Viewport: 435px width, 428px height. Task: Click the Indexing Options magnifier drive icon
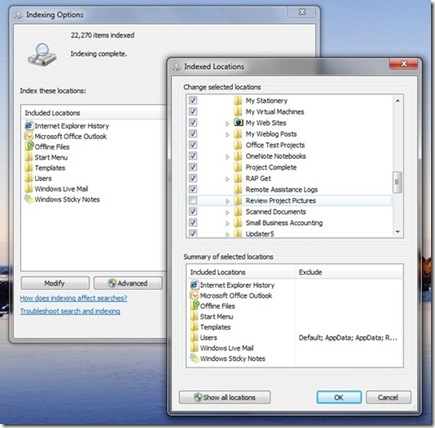42,54
